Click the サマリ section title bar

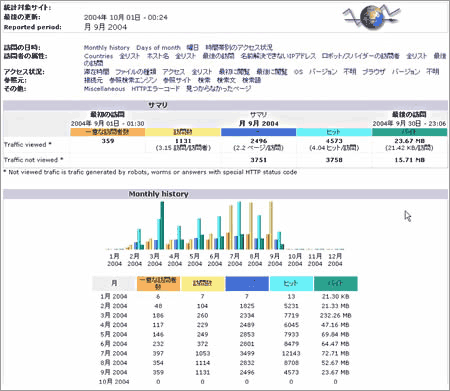[225, 105]
